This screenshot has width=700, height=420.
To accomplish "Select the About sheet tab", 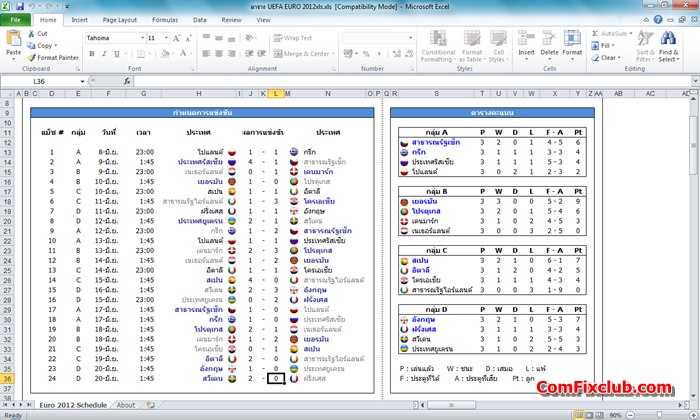I will click(125, 405).
